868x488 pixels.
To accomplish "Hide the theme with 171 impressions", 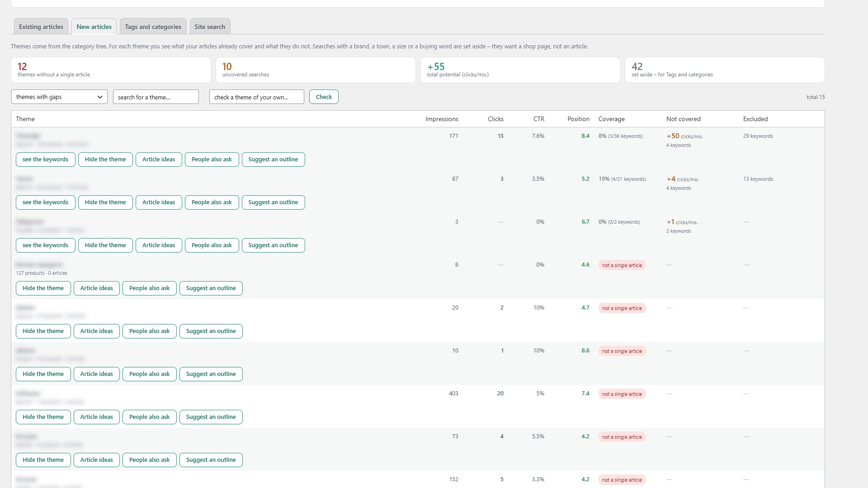I will (105, 160).
